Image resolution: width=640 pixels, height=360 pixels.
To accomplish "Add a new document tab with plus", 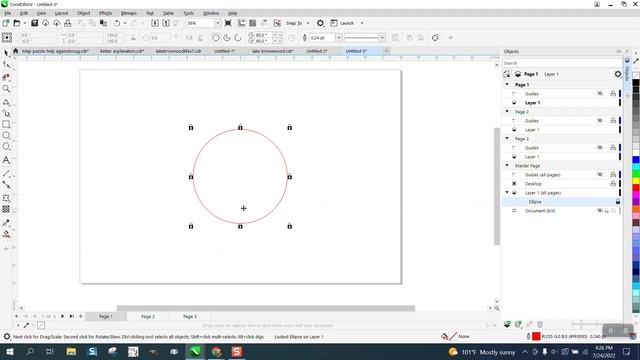I will click(x=387, y=51).
